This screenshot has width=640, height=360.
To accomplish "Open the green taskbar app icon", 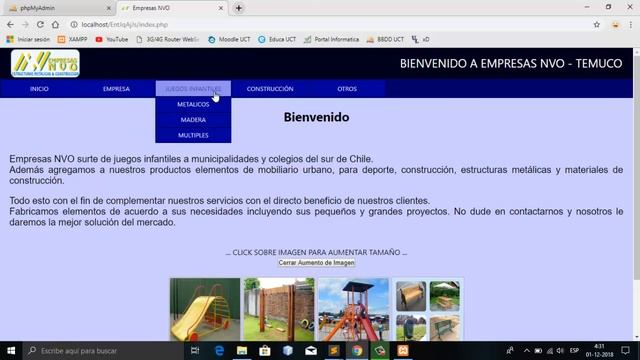I will click(x=380, y=351).
